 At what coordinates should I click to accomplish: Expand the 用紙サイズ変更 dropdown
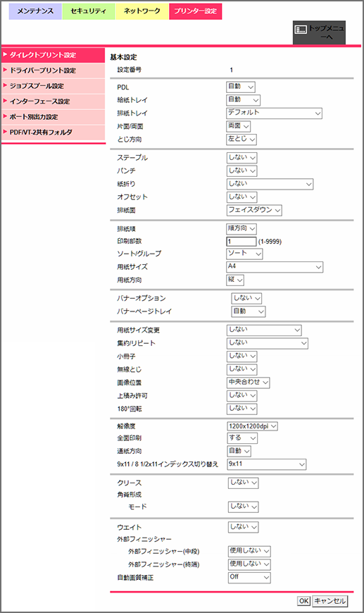coord(264,330)
